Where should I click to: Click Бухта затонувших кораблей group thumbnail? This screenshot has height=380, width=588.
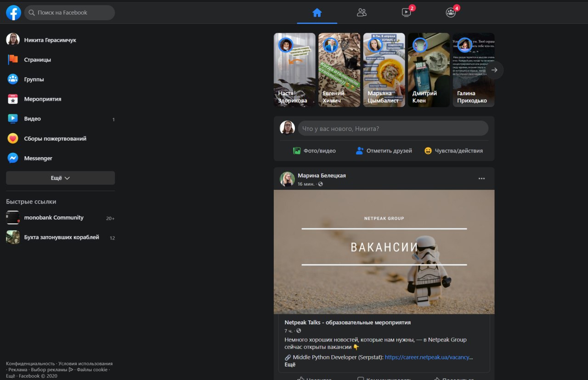click(13, 237)
